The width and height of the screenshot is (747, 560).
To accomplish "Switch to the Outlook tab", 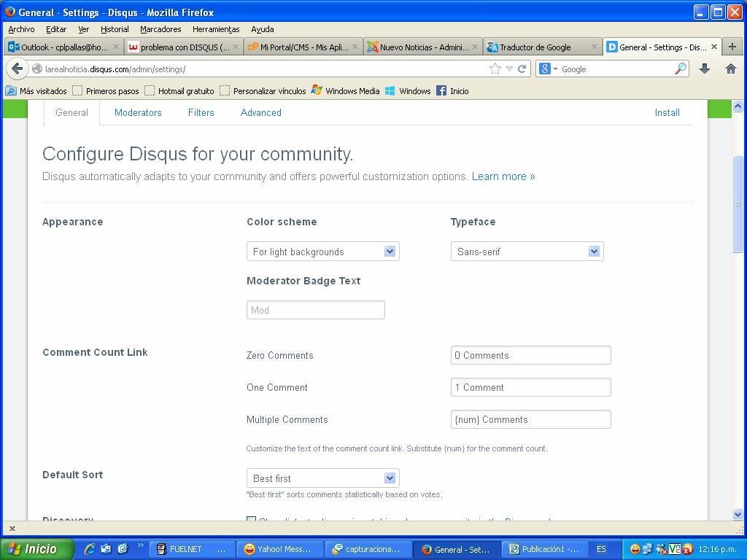I will pyautogui.click(x=64, y=47).
